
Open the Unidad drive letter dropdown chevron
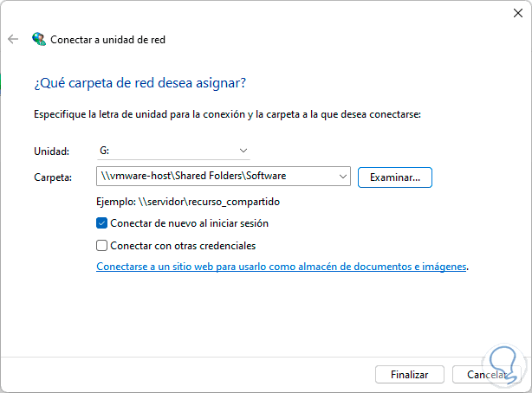[243, 150]
